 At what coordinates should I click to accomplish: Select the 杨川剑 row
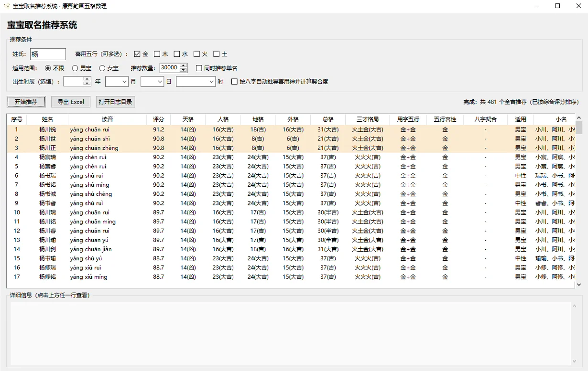[291, 249]
